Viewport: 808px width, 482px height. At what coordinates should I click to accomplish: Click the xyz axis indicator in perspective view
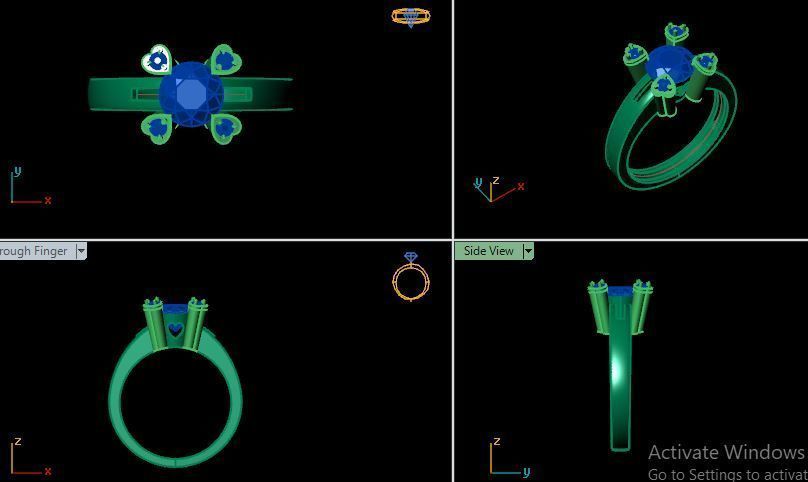pyautogui.click(x=498, y=189)
